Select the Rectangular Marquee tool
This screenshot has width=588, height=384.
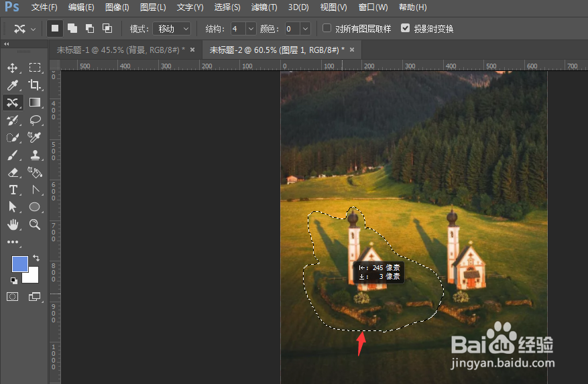[x=35, y=68]
